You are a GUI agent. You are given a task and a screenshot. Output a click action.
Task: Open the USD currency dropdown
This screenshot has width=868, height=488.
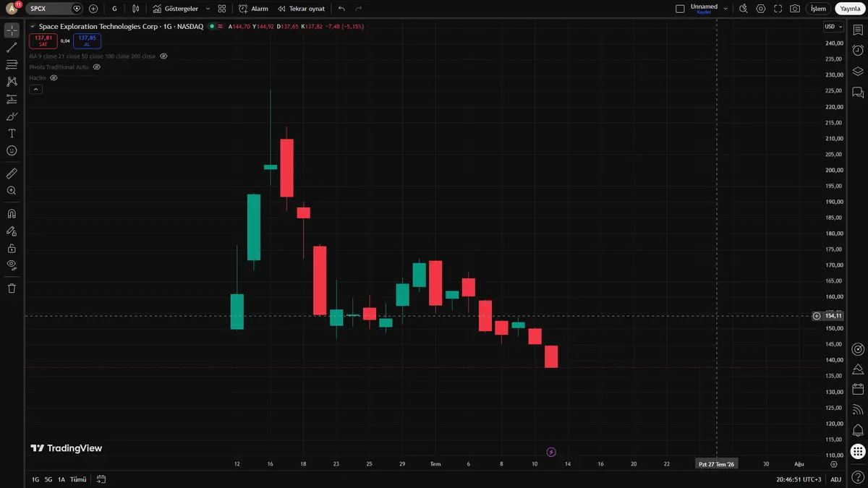pos(833,27)
